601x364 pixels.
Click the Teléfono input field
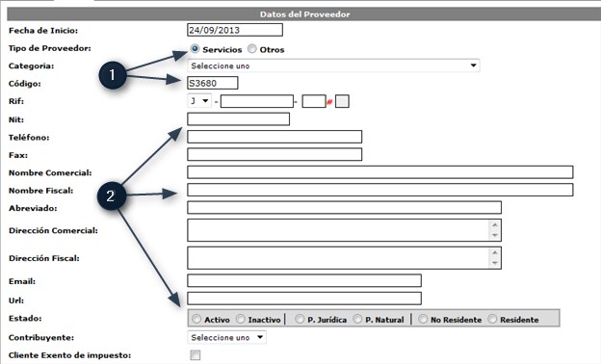(274, 137)
